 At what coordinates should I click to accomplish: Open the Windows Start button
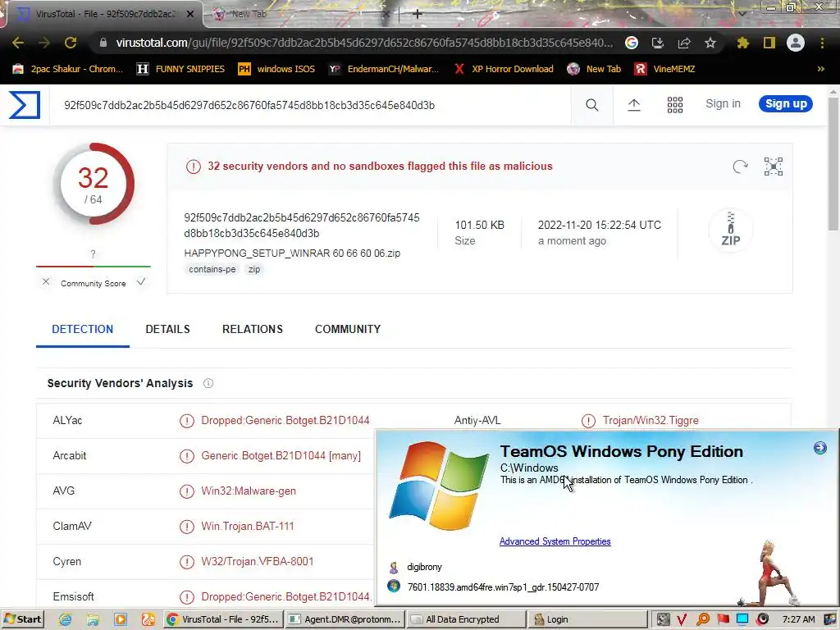click(x=22, y=619)
